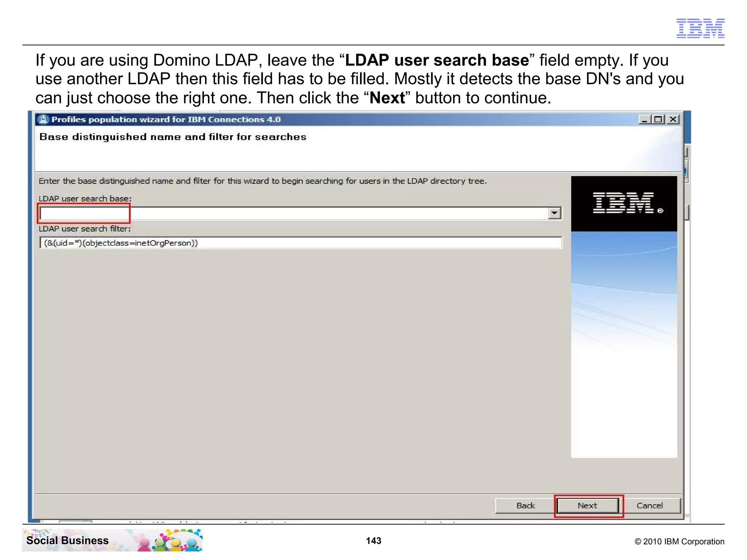Viewport: 747px width, 560px height.
Task: Click the 'LDAP user search base:' label
Action: point(85,199)
